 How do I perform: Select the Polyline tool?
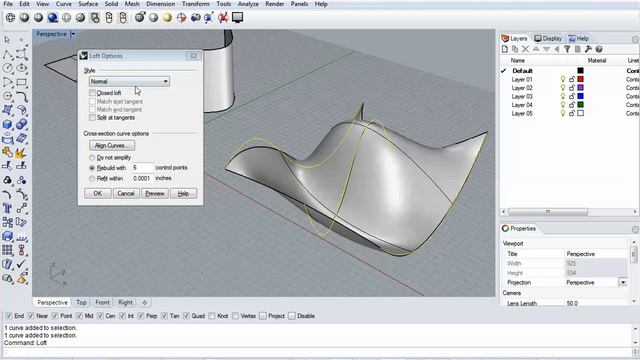(x=7, y=54)
